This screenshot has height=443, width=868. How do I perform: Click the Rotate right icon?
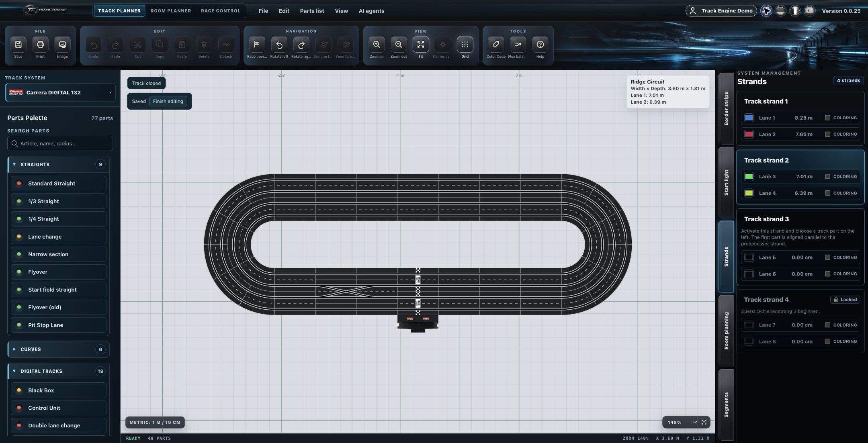(x=301, y=45)
